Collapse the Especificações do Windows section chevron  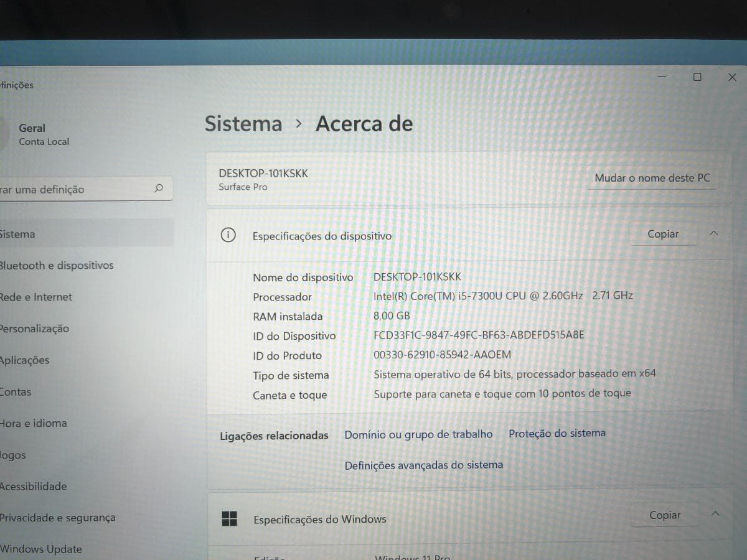pyautogui.click(x=715, y=514)
